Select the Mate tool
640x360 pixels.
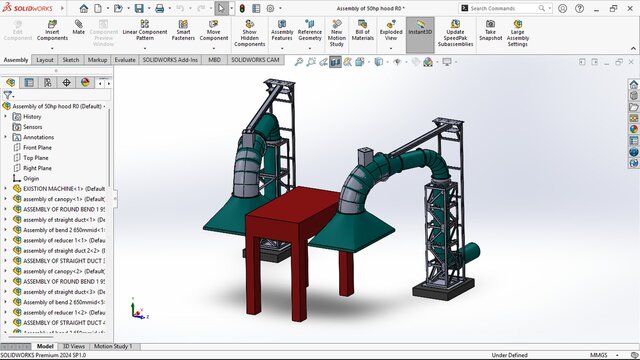78,27
